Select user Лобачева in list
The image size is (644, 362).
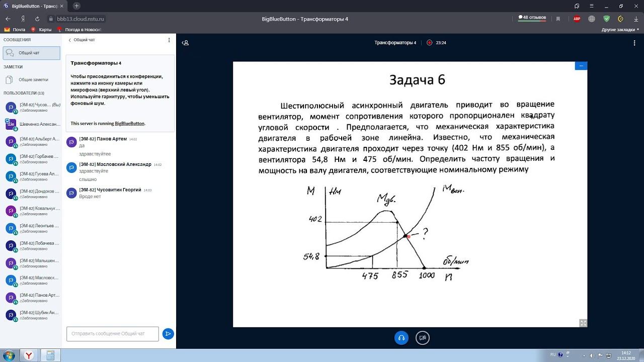pos(31,245)
